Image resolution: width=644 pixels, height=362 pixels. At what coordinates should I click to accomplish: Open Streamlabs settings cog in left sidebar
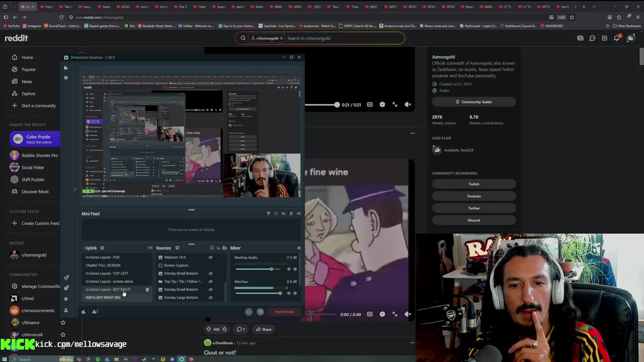[x=65, y=299]
